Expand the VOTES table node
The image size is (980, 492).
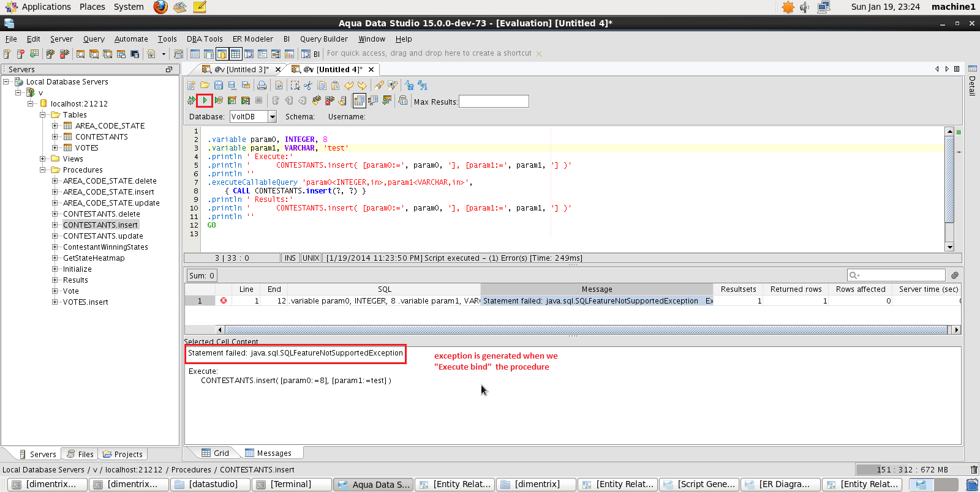(x=55, y=148)
